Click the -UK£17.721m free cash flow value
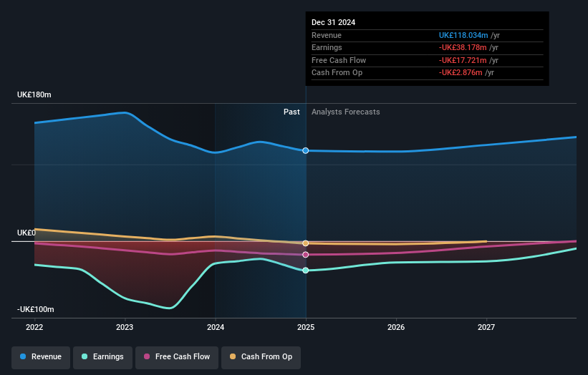This screenshot has width=588, height=375. coord(463,60)
